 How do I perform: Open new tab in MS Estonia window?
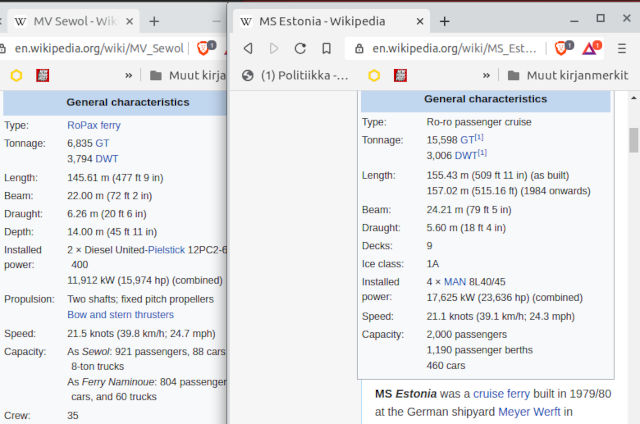(x=444, y=21)
